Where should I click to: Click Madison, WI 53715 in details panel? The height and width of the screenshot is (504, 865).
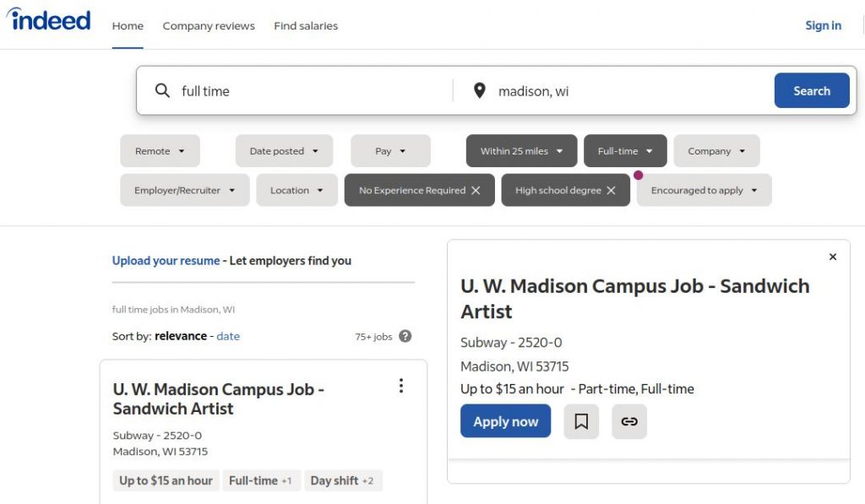[514, 366]
